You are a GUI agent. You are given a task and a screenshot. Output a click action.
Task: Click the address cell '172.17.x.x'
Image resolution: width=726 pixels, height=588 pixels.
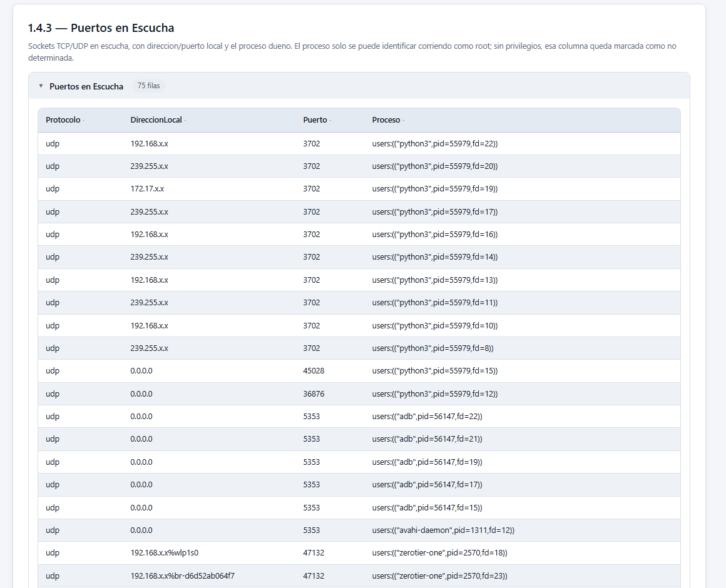click(x=147, y=189)
